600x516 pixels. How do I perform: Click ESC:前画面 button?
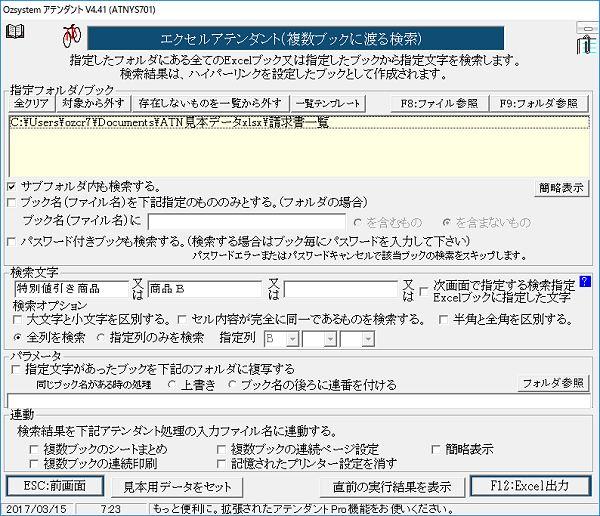[55, 486]
